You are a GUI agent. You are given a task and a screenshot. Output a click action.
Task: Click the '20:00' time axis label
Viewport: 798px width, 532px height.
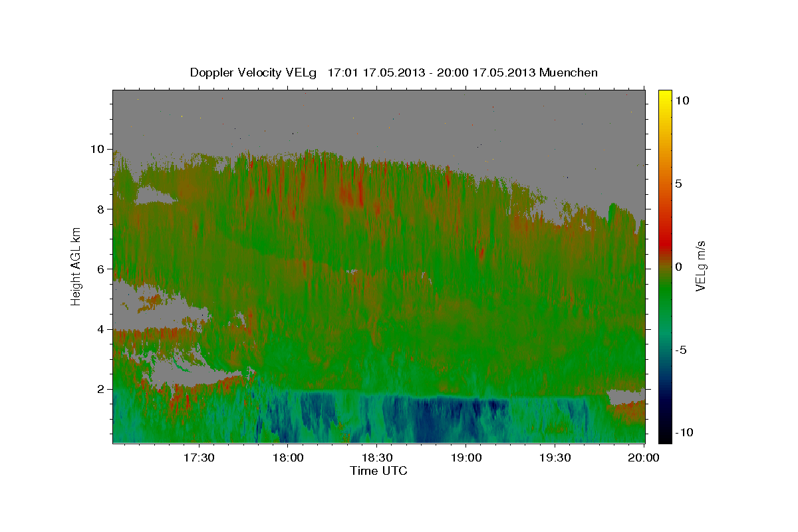click(644, 458)
